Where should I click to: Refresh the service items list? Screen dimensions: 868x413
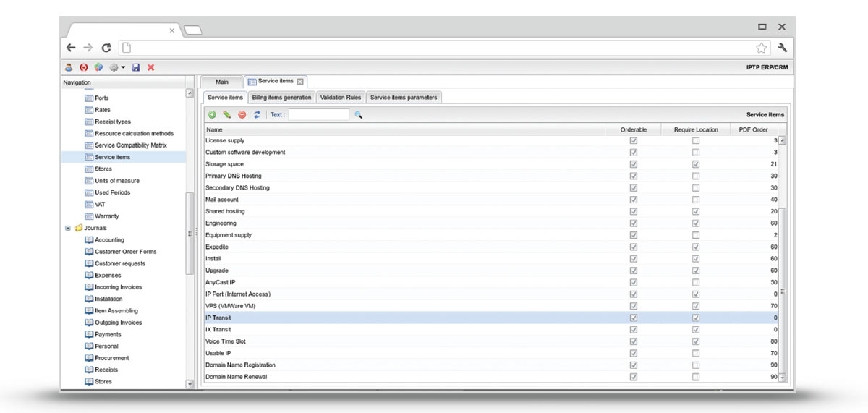point(257,114)
